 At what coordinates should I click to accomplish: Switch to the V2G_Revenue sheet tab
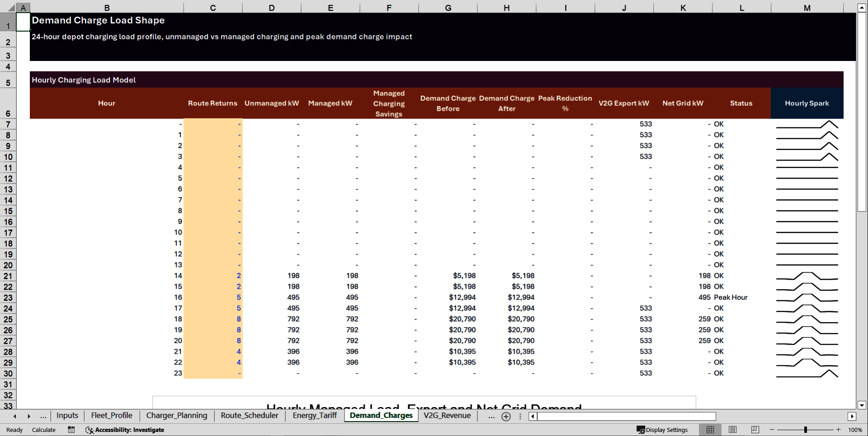click(x=447, y=416)
